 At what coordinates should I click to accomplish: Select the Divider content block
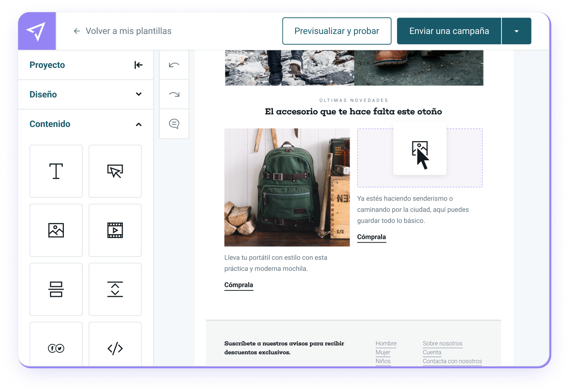coord(56,289)
